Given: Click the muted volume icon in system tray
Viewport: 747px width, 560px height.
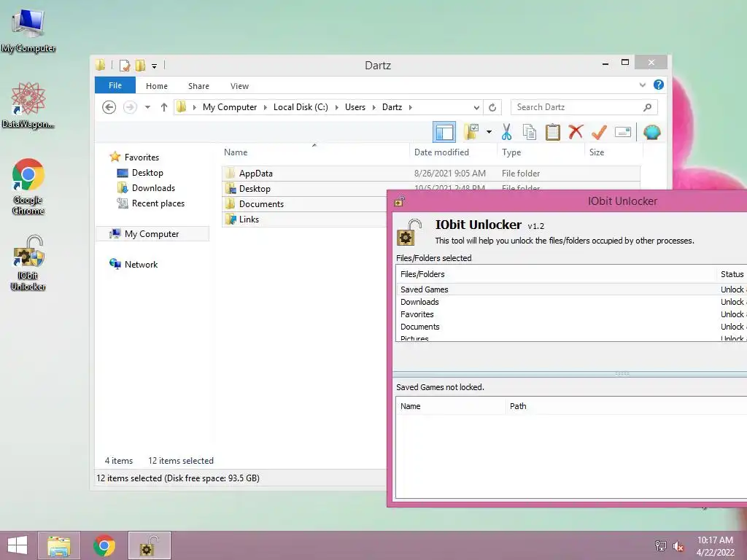Looking at the screenshot, I should click(678, 546).
